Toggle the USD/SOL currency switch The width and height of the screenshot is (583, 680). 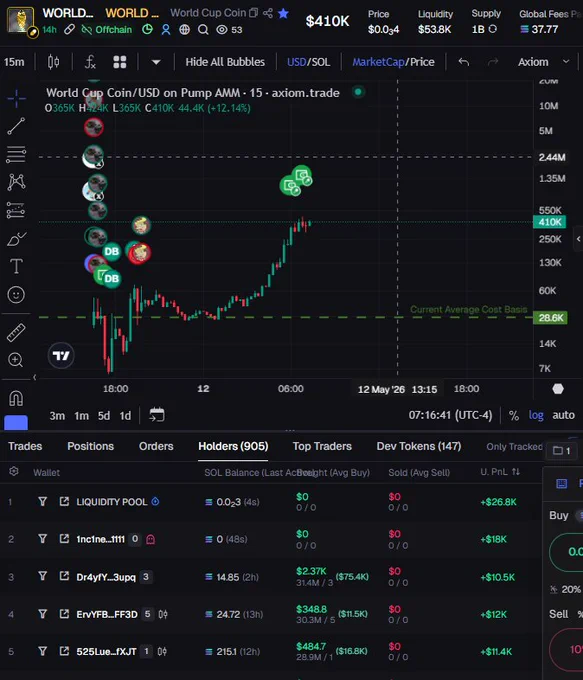tap(308, 62)
